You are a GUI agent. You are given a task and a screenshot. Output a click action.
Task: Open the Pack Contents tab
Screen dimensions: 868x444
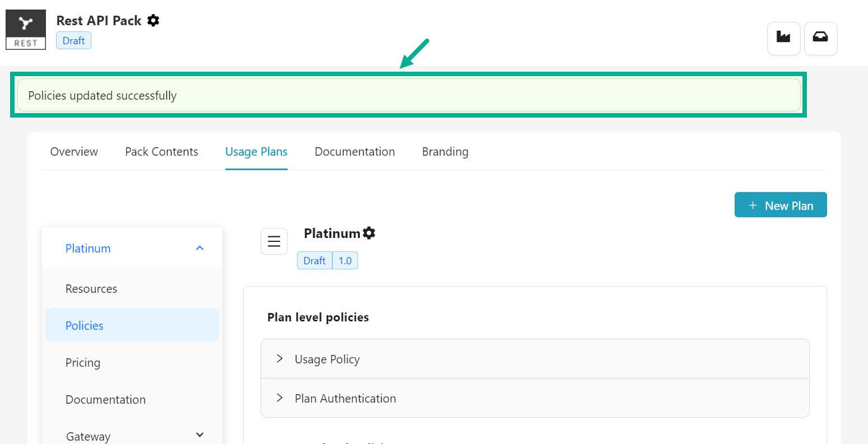[x=161, y=152]
